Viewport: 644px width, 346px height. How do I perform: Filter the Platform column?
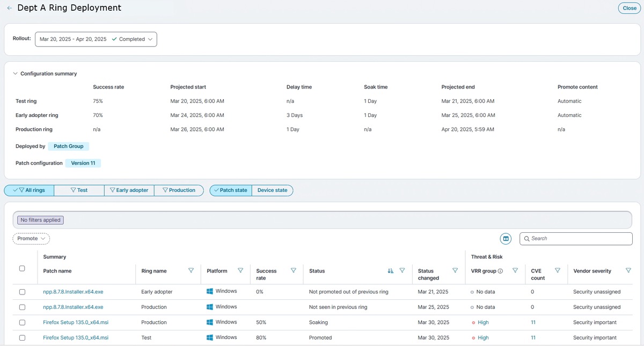(240, 271)
